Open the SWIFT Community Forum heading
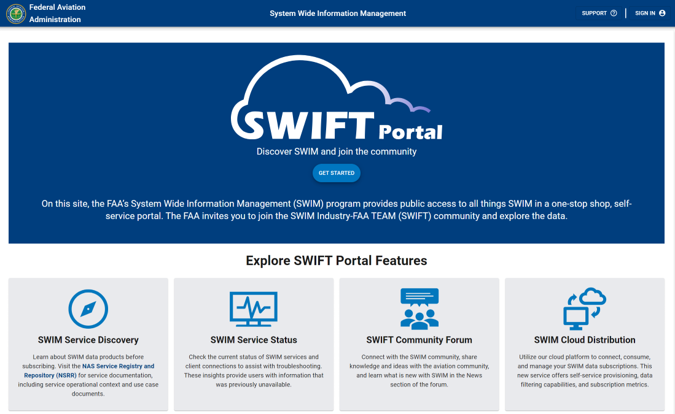This screenshot has height=414, width=675. point(419,340)
